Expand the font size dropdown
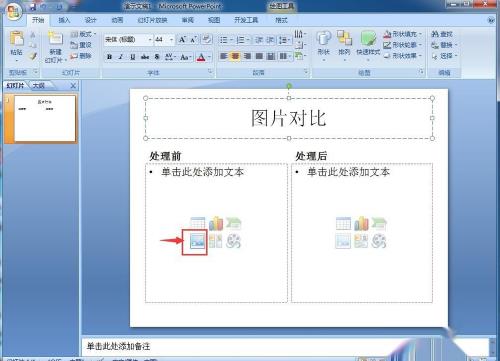The image size is (500, 361). coord(171,40)
